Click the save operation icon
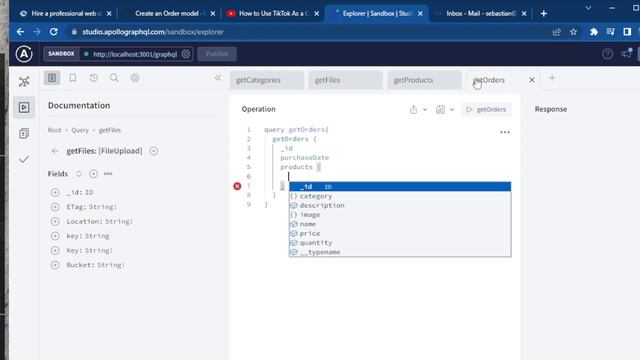Screen dimensions: 640x360 pos(440,109)
